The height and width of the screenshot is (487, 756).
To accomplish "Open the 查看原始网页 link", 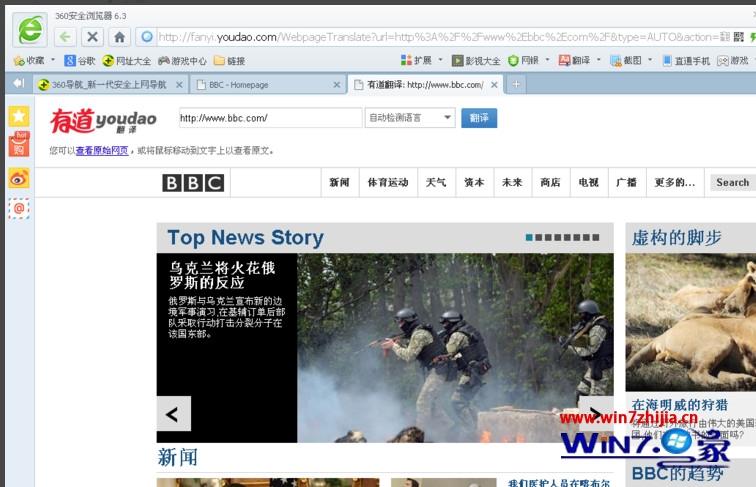I will [x=102, y=150].
